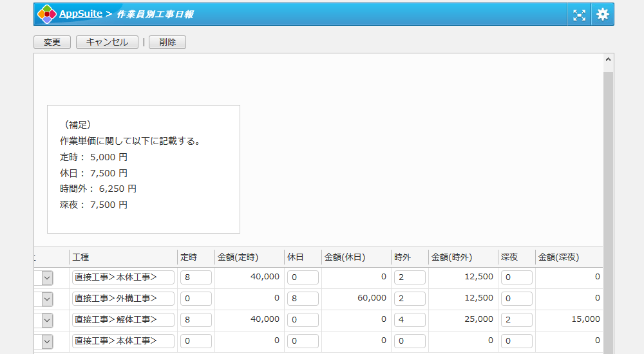The height and width of the screenshot is (354, 644).
Task: Click the AppSuite colorful logo icon
Action: click(x=47, y=14)
